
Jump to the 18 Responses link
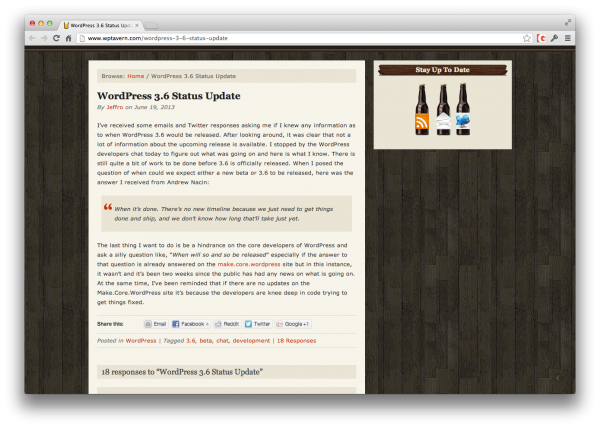pyautogui.click(x=297, y=340)
